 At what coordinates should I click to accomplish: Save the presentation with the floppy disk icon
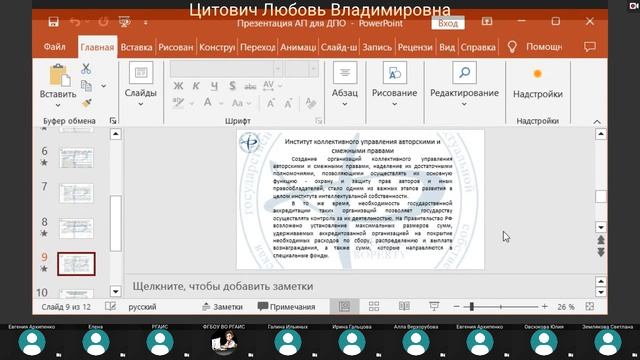tap(53, 22)
